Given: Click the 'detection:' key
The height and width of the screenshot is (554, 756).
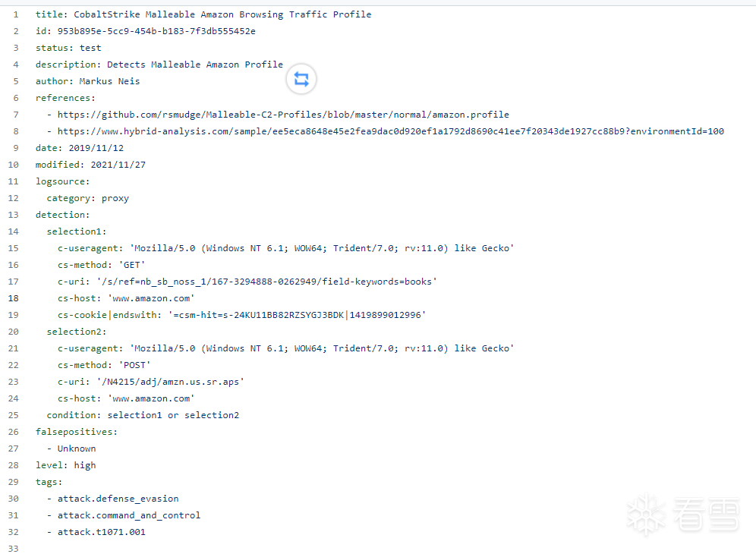Looking at the screenshot, I should (x=62, y=215).
